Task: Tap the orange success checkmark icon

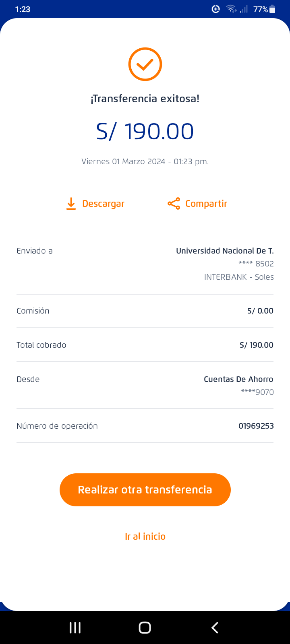Action: 145,64
